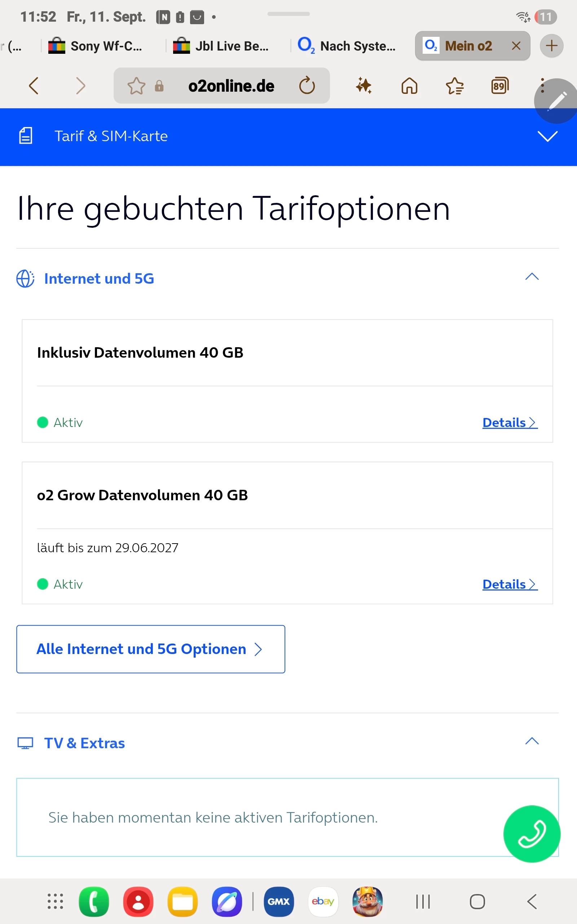Image resolution: width=577 pixels, height=924 pixels.
Task: Open a new browser tab with plus
Action: tap(551, 46)
